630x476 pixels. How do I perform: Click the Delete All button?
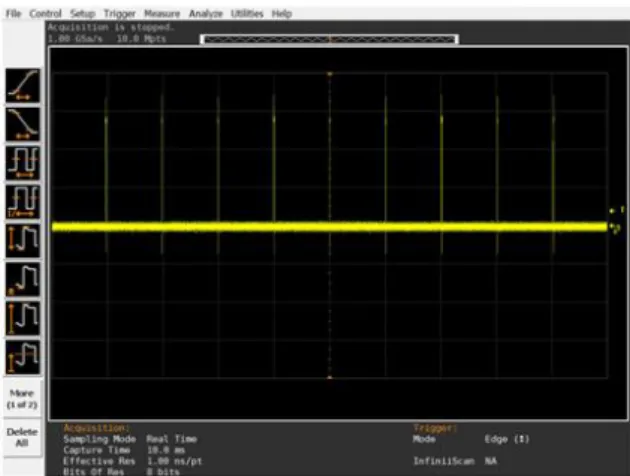coord(22,437)
